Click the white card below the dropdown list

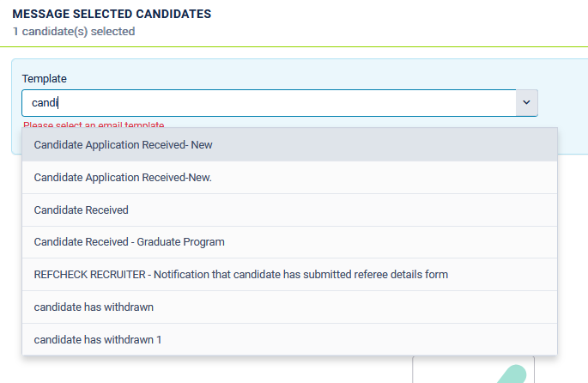(x=473, y=369)
